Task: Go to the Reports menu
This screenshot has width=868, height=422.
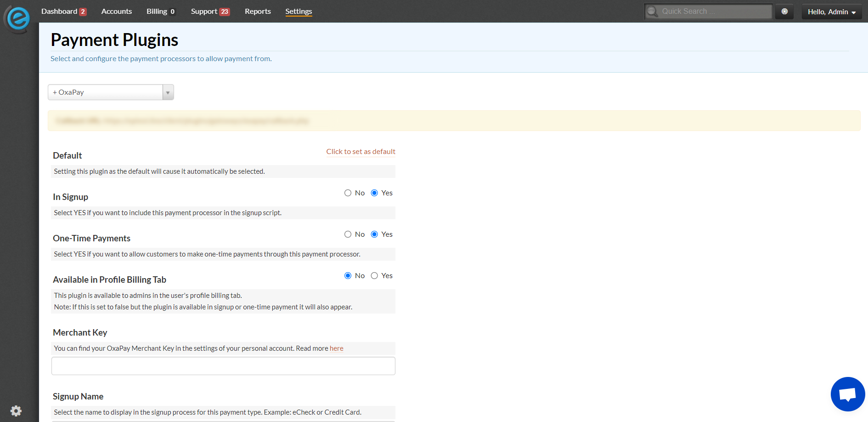Action: tap(258, 11)
